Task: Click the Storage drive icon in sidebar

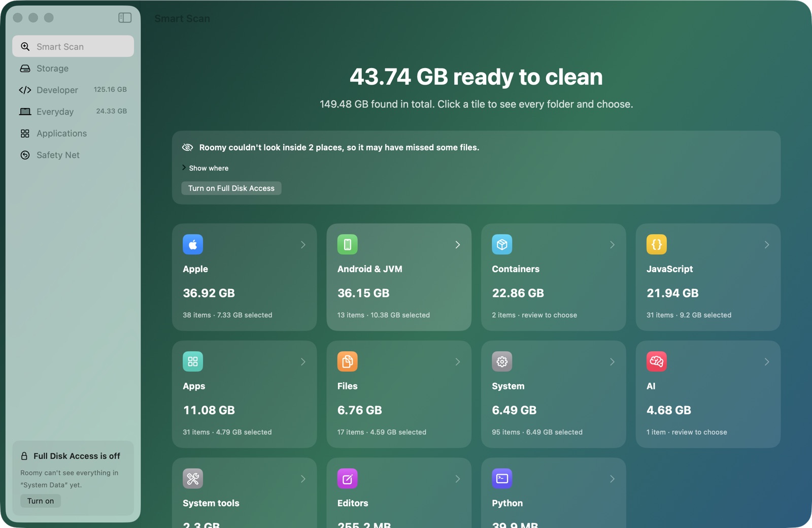Action: coord(25,69)
